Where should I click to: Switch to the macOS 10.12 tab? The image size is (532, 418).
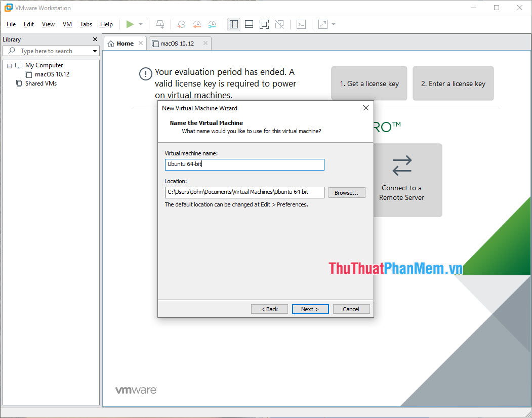click(x=178, y=43)
